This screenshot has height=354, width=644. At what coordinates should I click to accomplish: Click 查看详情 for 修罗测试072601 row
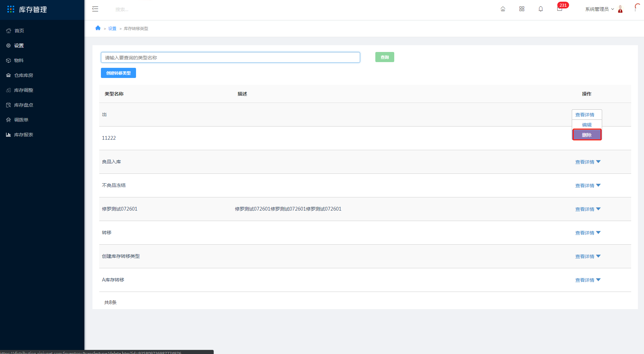point(585,209)
